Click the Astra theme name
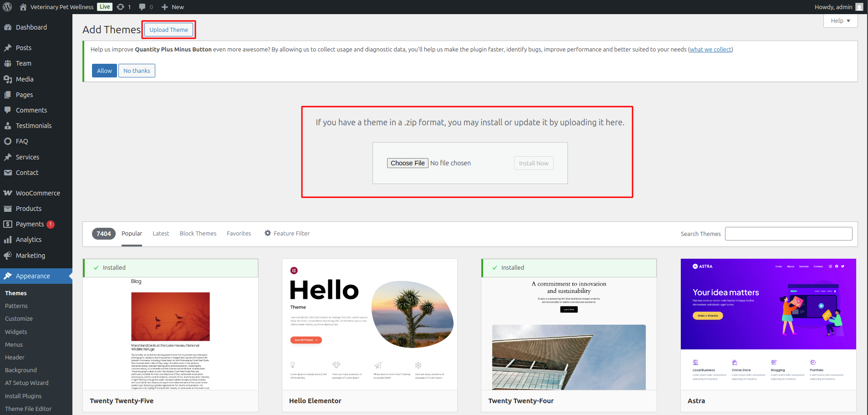 click(x=696, y=401)
